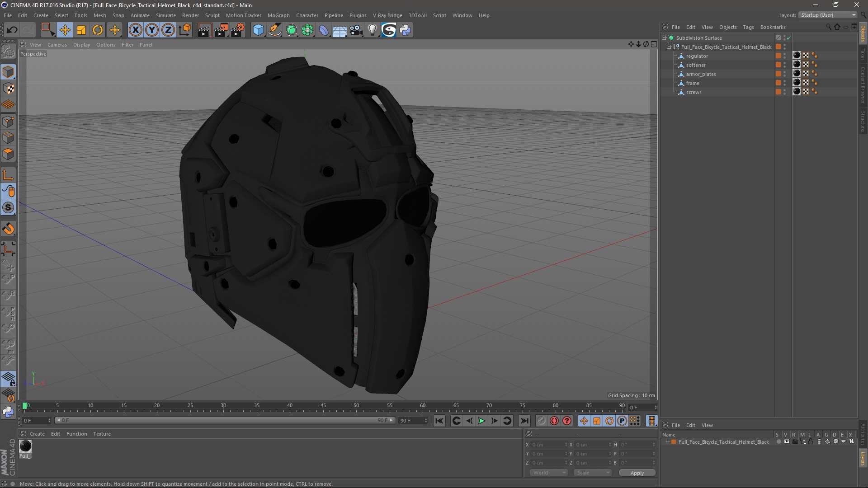The height and width of the screenshot is (488, 868).
Task: Toggle visibility dots of frame object
Action: pos(784,83)
